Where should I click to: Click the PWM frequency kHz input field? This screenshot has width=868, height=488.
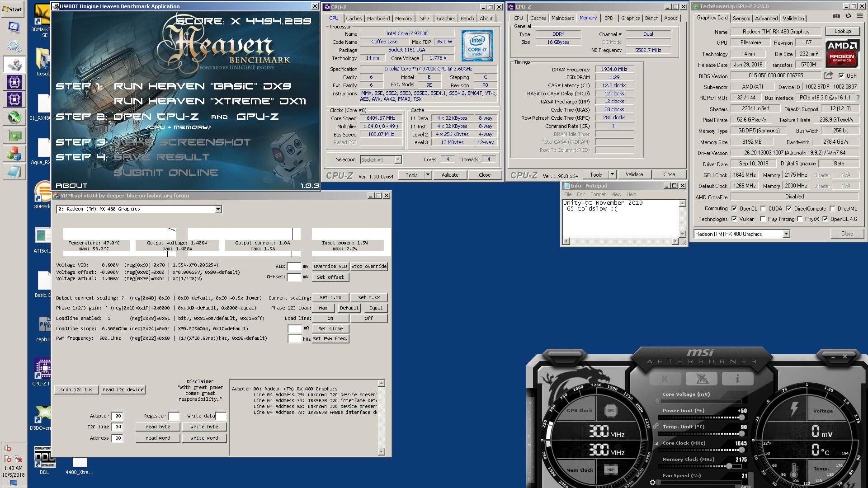(x=295, y=339)
